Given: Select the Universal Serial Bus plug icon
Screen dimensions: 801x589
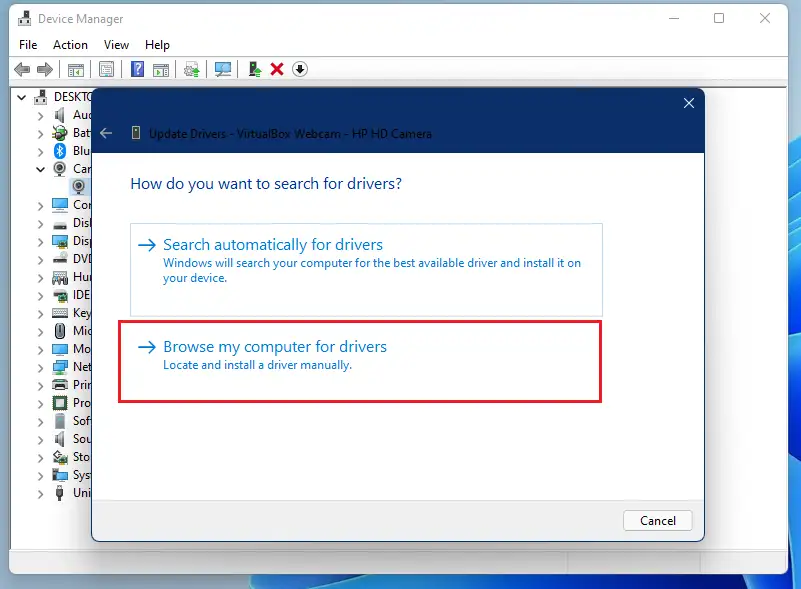Looking at the screenshot, I should pos(60,493).
